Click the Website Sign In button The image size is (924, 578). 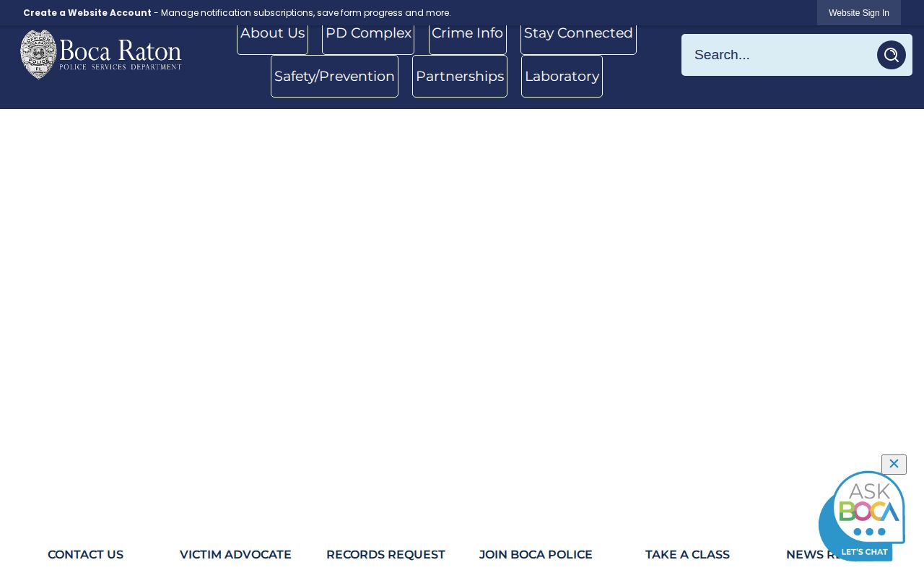point(859,13)
